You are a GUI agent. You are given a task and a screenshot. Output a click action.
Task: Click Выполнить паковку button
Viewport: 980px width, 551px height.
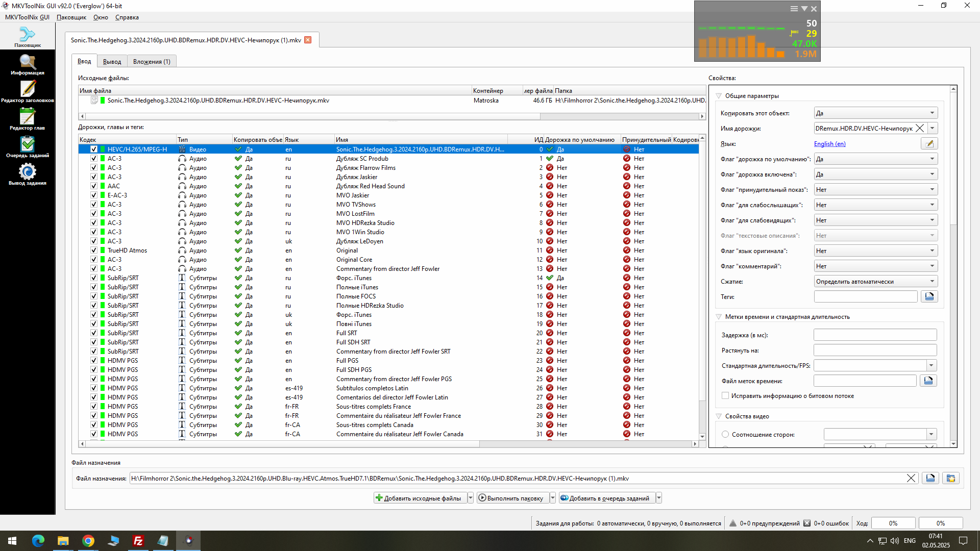pyautogui.click(x=513, y=498)
